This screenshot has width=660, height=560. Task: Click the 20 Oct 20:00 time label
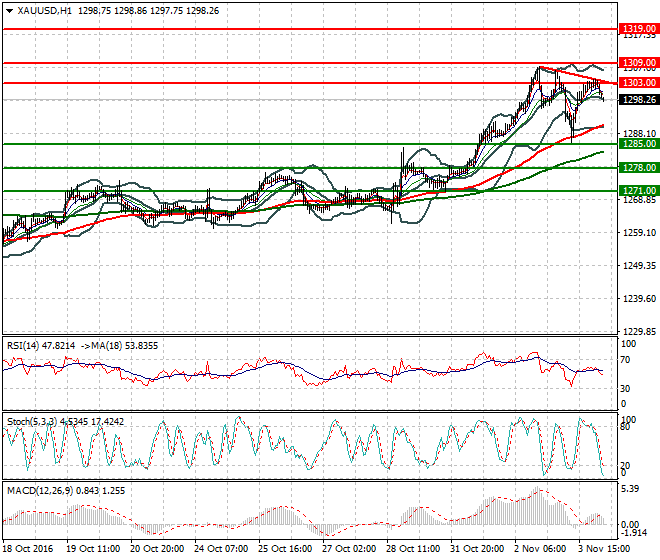(x=157, y=549)
